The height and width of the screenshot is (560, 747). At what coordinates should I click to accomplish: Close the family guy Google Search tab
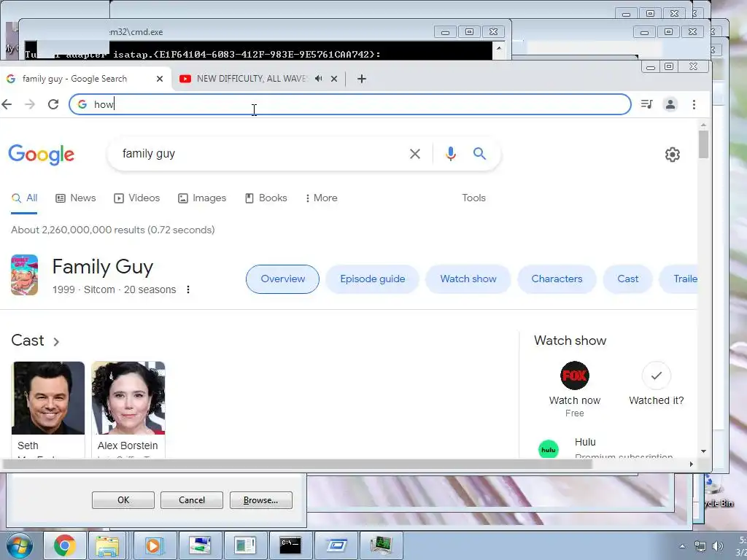pyautogui.click(x=160, y=79)
